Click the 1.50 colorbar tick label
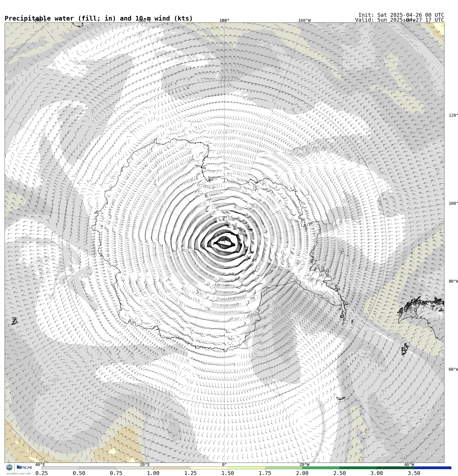The height and width of the screenshot is (476, 458). (228, 473)
